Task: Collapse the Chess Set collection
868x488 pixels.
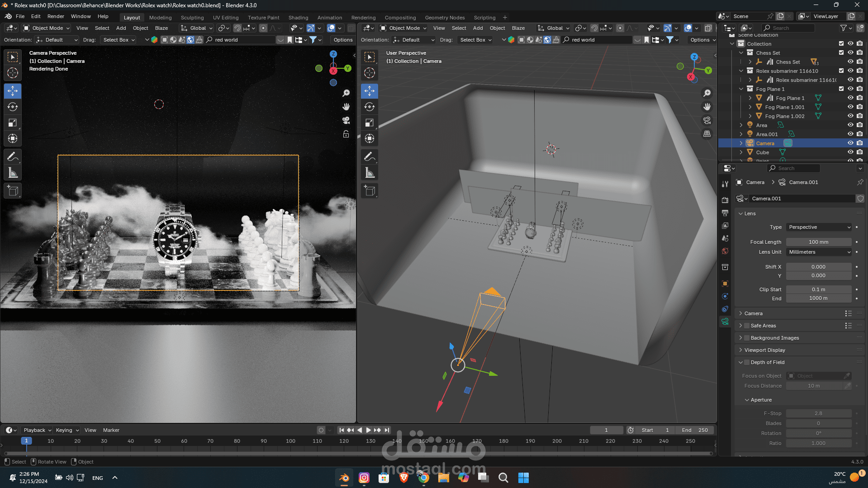Action: [741, 53]
